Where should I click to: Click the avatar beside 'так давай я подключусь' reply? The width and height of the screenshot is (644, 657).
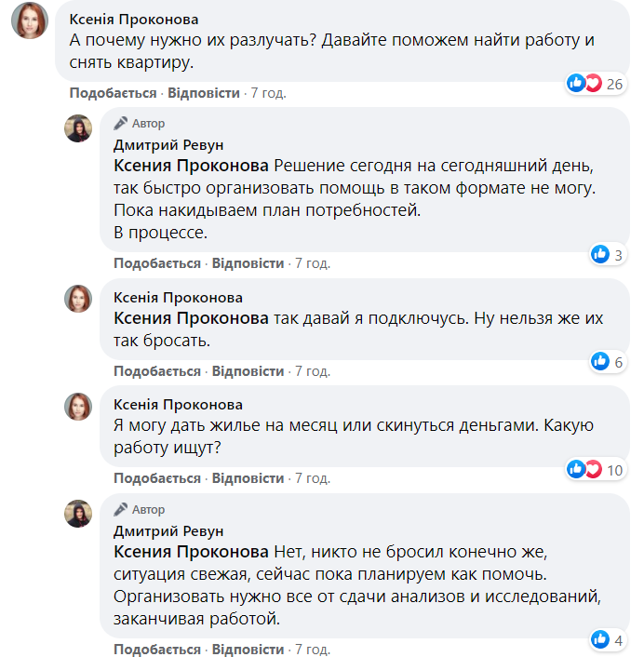pos(78,299)
